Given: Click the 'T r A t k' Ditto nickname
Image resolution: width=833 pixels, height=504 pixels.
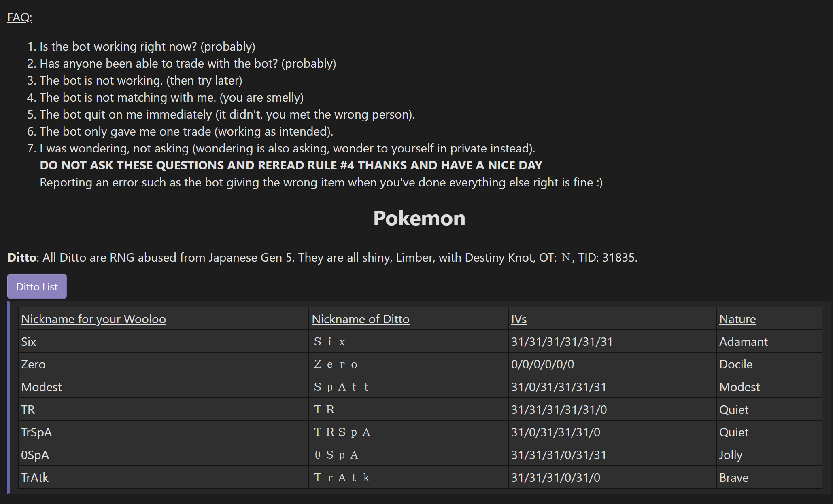Looking at the screenshot, I should point(342,478).
